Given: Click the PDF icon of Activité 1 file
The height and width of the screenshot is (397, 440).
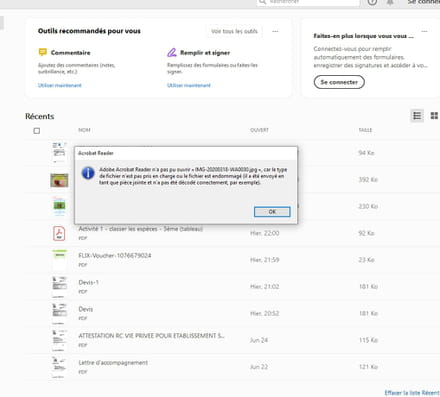Looking at the screenshot, I should (59, 233).
